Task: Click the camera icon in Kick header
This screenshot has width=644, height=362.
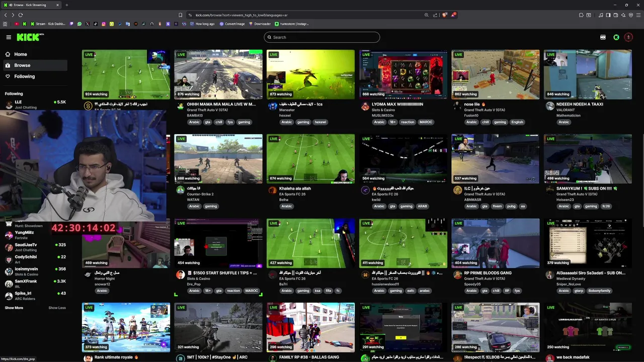Action: pos(603,37)
